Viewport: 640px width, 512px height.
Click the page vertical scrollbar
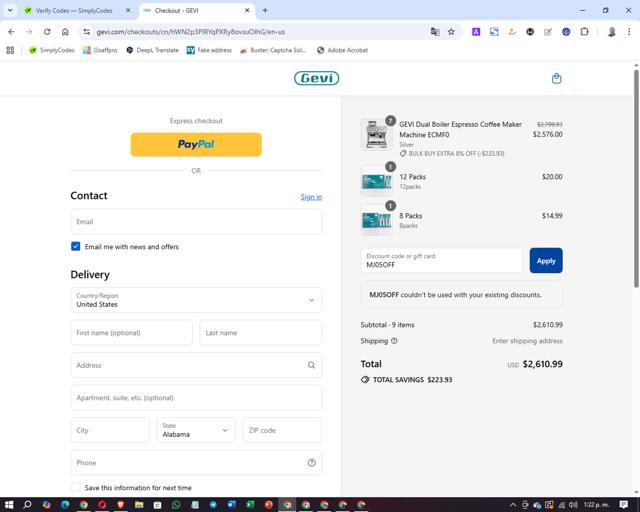coord(636,178)
